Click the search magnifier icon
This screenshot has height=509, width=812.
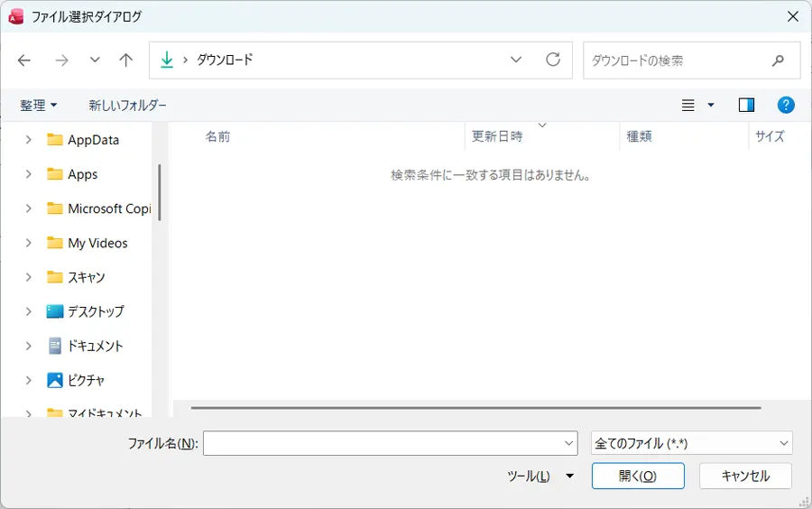tap(778, 60)
